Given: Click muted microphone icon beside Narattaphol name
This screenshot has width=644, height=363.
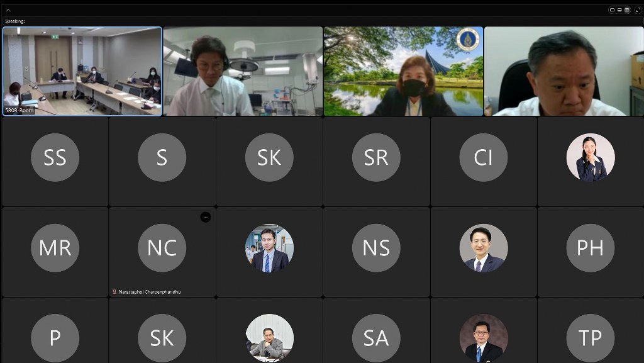Looking at the screenshot, I should pos(114,292).
